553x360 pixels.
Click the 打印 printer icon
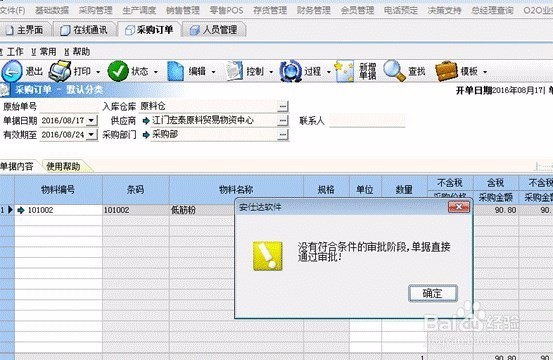60,71
